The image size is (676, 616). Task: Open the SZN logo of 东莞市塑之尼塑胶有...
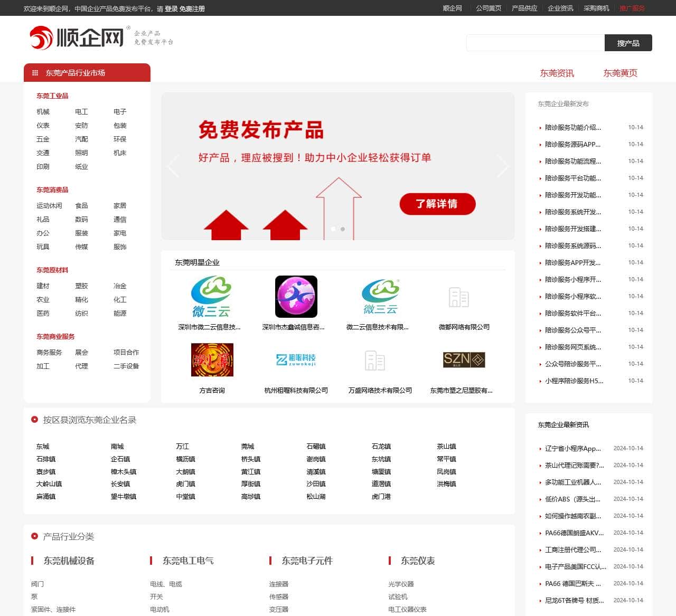464,360
